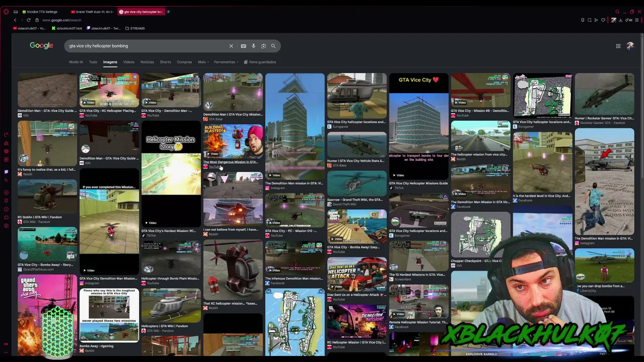This screenshot has width=644, height=362.
Task: Open Twitch from the Opera sidebar
Action: pos(6,172)
